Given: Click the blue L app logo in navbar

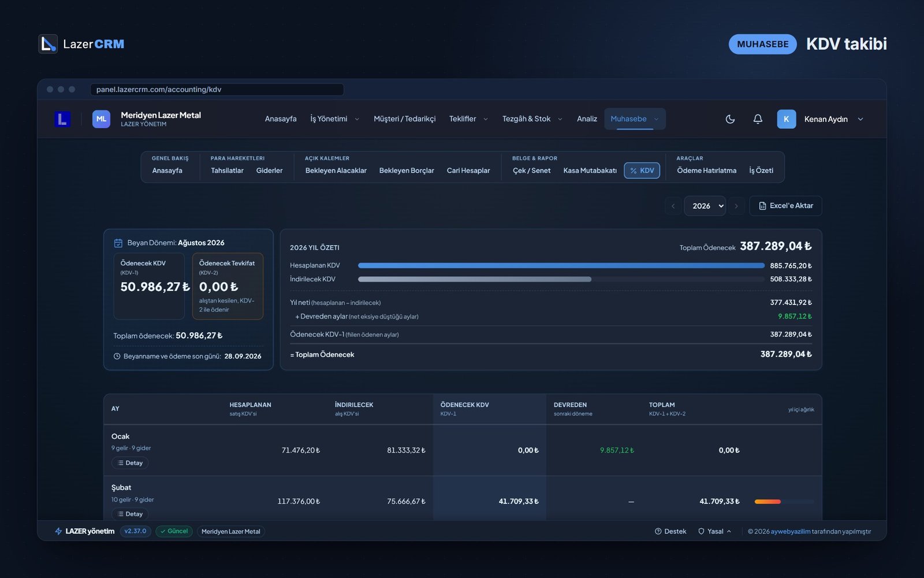Looking at the screenshot, I should [x=62, y=119].
